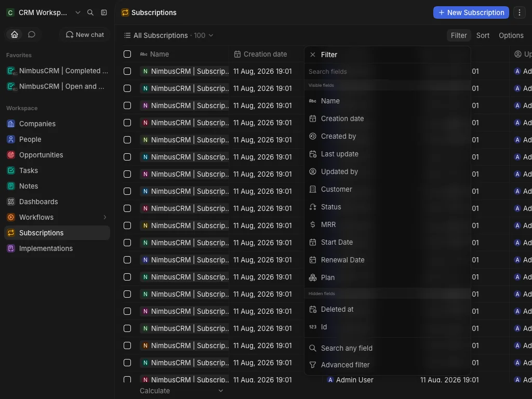
Task: Check the seventh subscription row checkbox
Action: 127,174
